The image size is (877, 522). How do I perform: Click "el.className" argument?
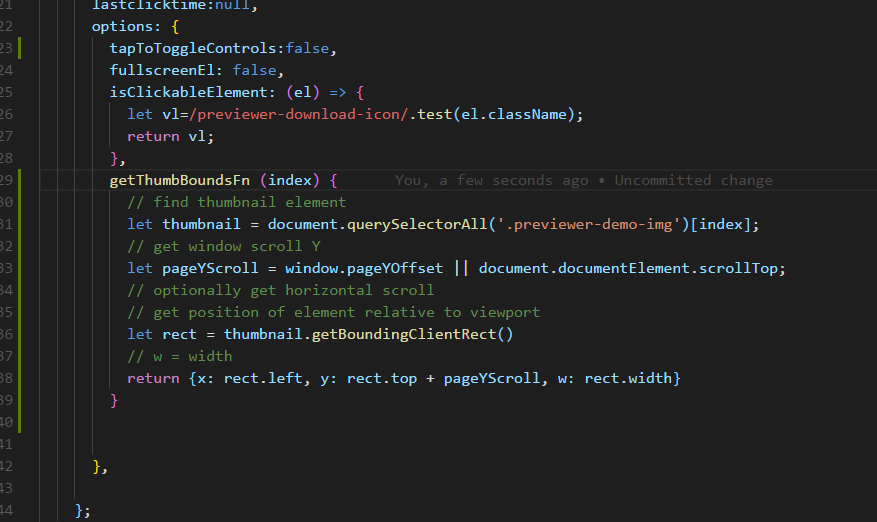[x=514, y=114]
